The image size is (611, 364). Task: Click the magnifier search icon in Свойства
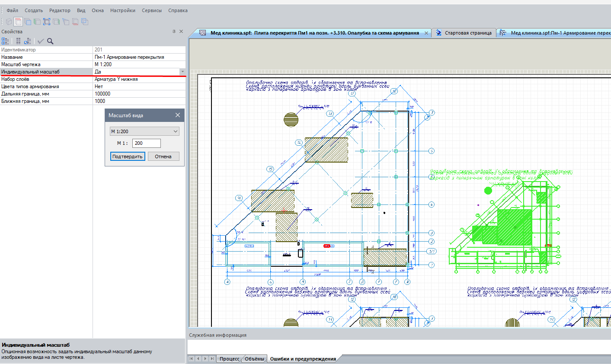click(50, 41)
